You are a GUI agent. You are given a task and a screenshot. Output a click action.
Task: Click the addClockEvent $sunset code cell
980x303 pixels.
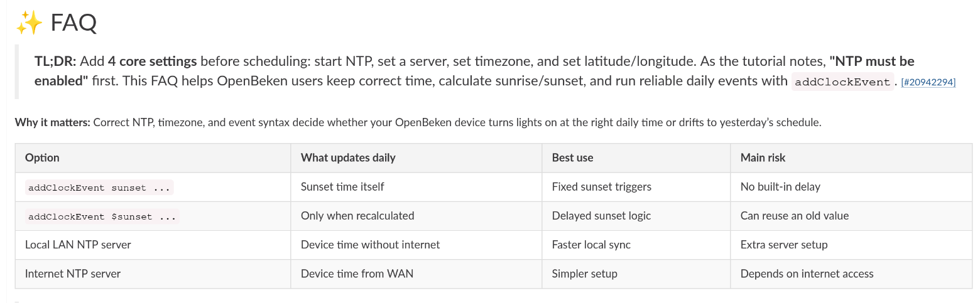pos(102,216)
